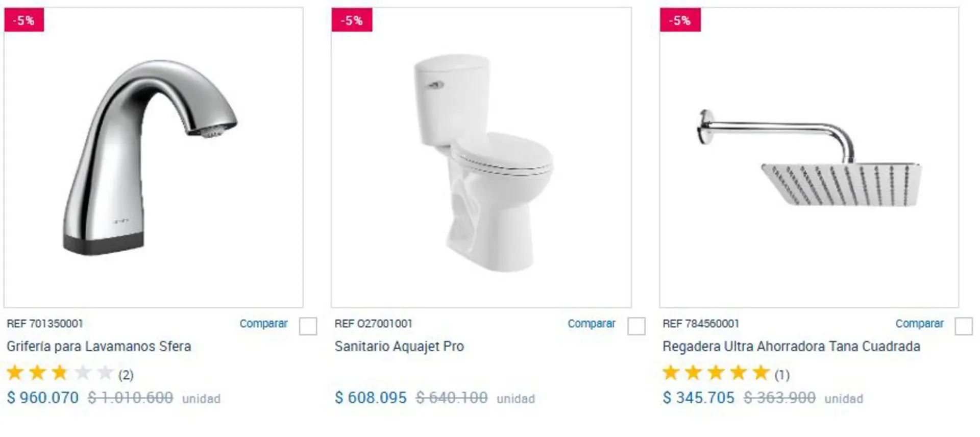Open the Sfera faucet product image
The height and width of the screenshot is (437, 980).
point(153,158)
